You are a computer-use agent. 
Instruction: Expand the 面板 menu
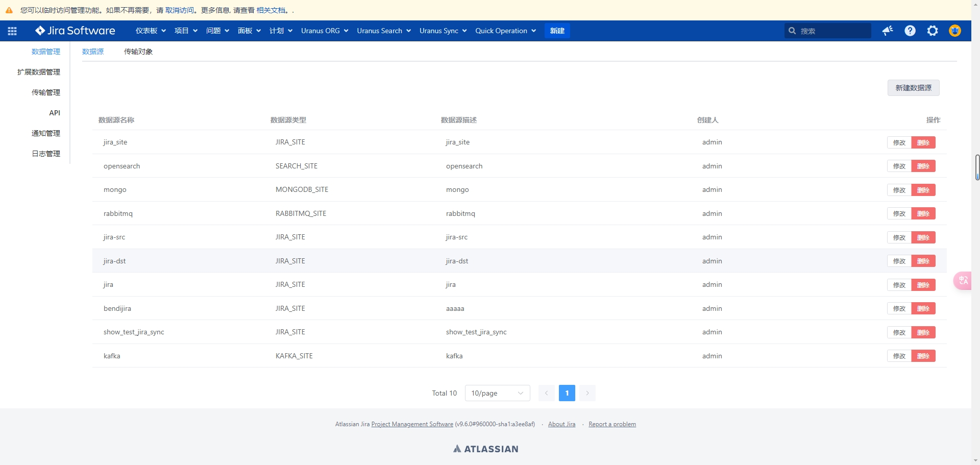coord(249,31)
